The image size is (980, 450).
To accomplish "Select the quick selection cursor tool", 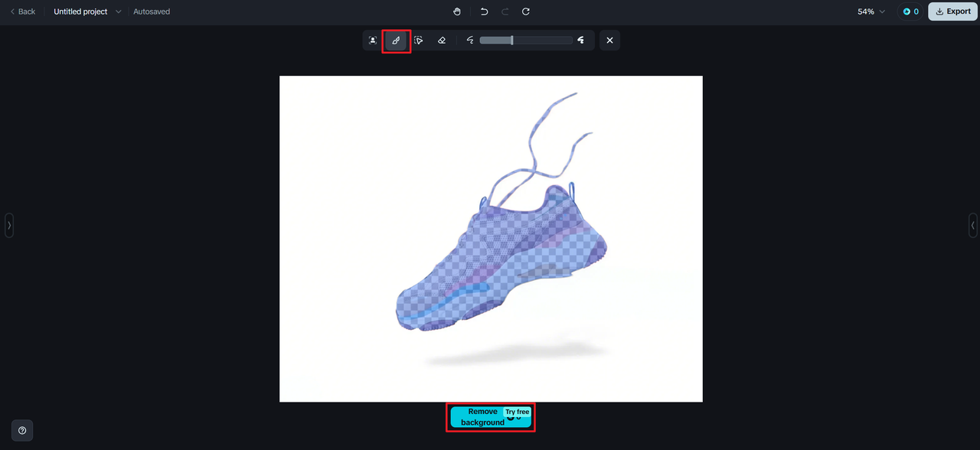I will click(x=419, y=41).
